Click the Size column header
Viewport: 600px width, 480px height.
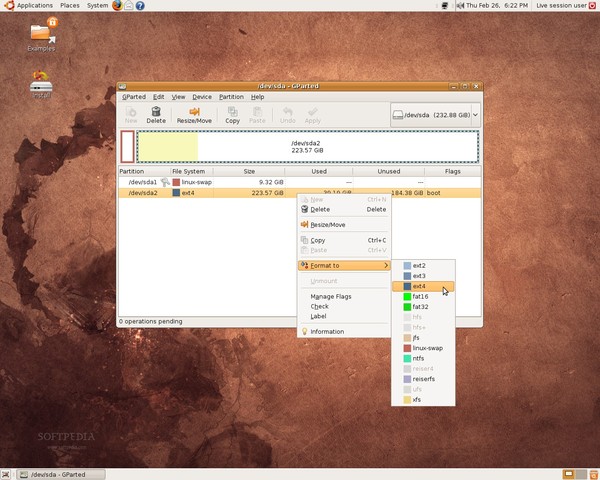pos(249,171)
